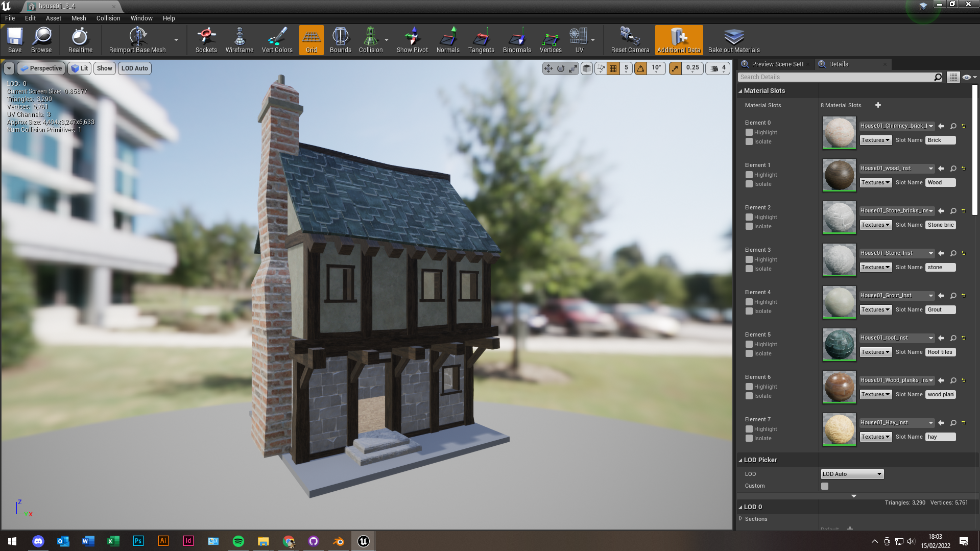Viewport: 980px width, 551px height.
Task: Check Isolate for Element 0
Action: (x=749, y=141)
